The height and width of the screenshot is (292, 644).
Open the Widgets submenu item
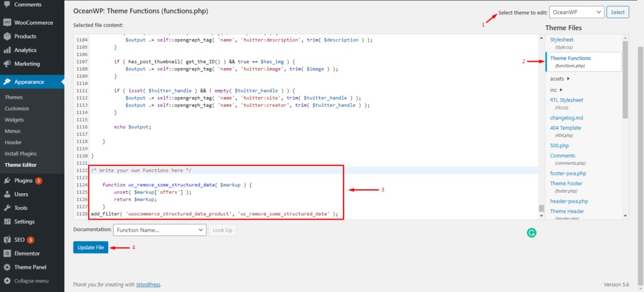14,120
